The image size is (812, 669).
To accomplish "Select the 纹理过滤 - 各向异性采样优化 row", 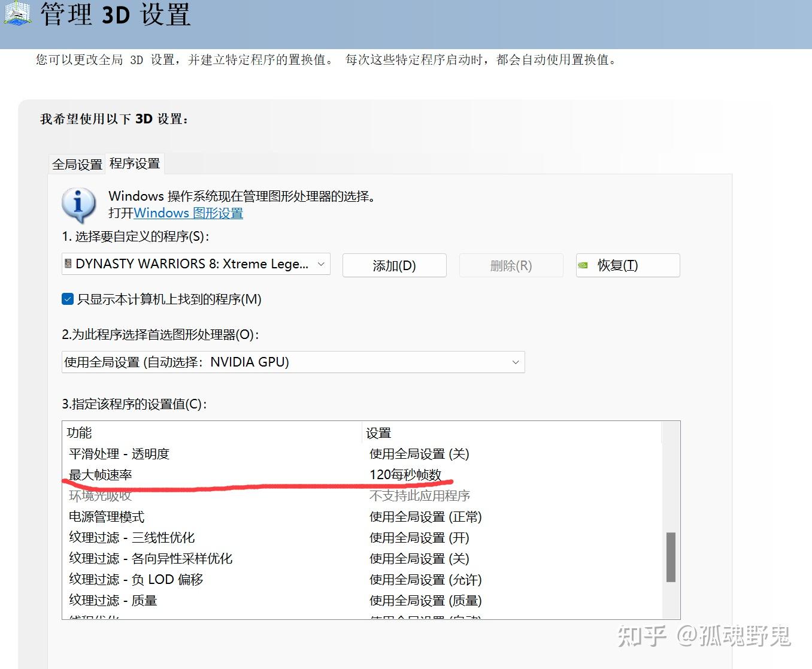I will [362, 559].
